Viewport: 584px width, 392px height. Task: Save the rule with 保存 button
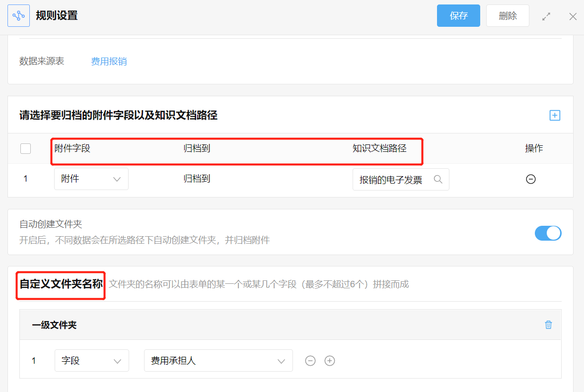click(x=458, y=16)
